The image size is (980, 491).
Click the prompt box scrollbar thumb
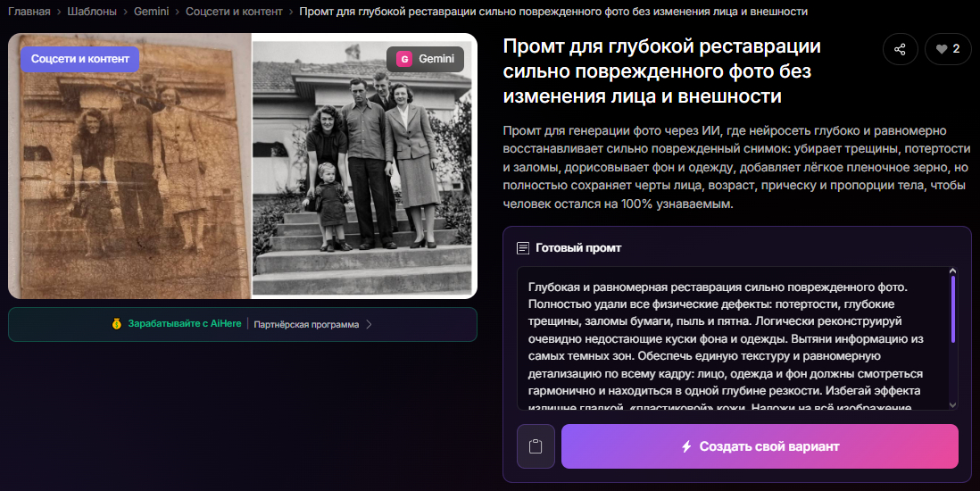953,308
